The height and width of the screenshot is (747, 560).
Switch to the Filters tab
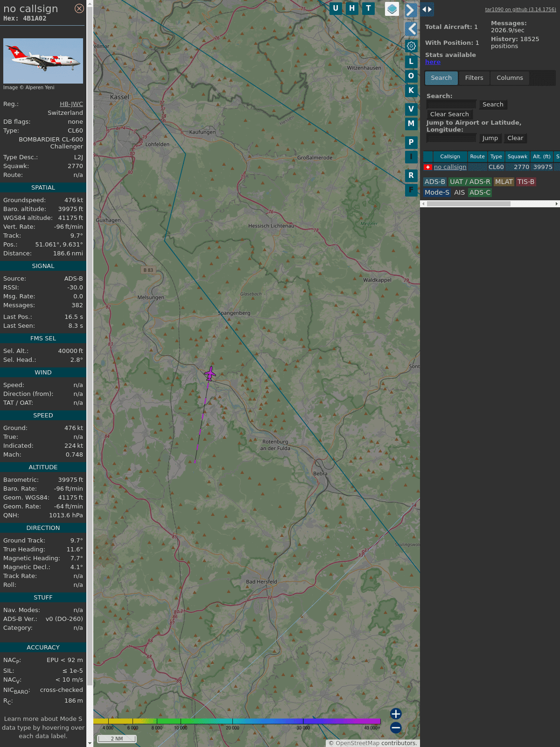click(x=474, y=78)
